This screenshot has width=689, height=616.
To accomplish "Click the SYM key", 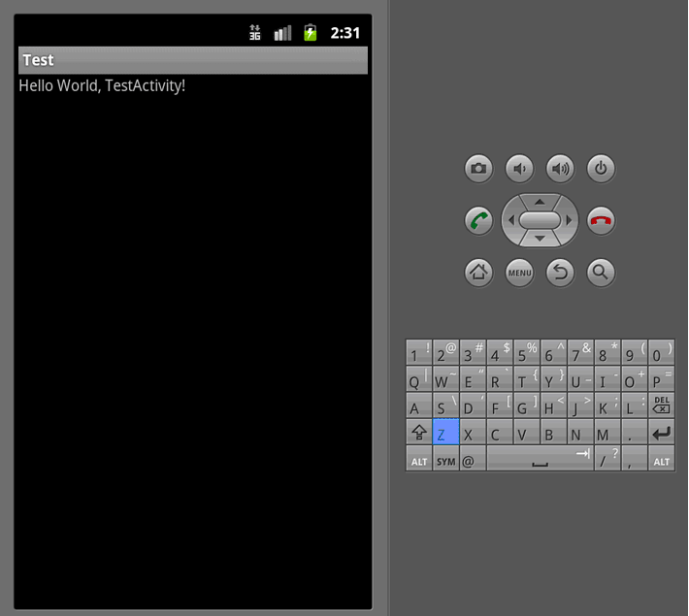I will 446,458.
